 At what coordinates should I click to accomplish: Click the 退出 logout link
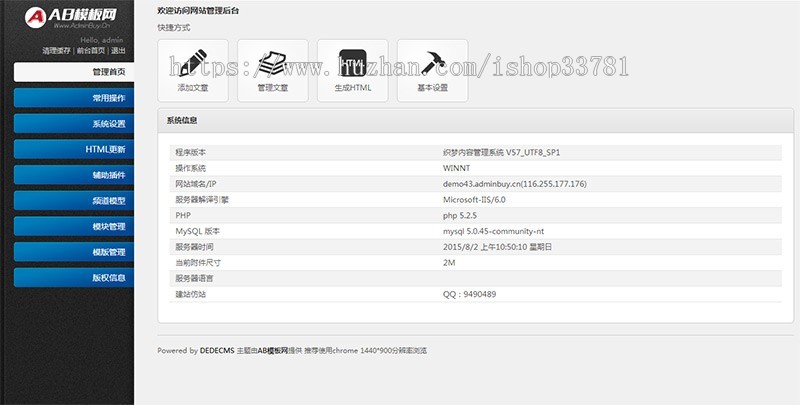[x=118, y=50]
